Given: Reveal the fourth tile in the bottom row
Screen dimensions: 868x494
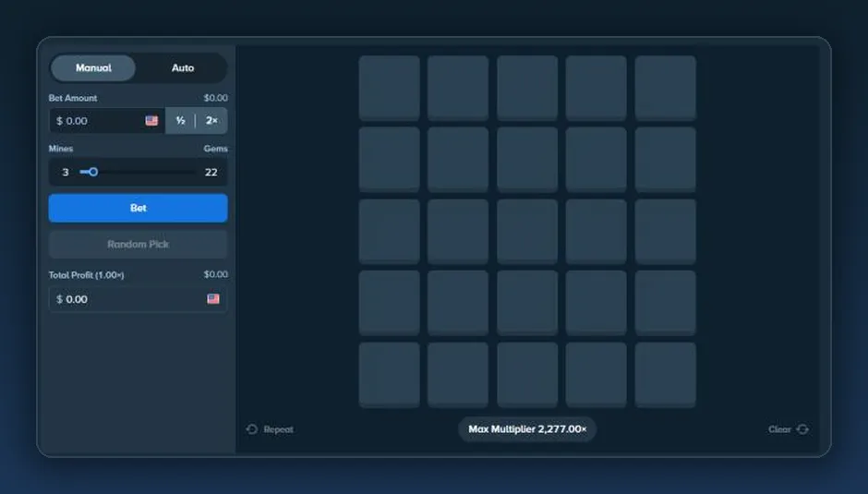Looking at the screenshot, I should [x=597, y=375].
